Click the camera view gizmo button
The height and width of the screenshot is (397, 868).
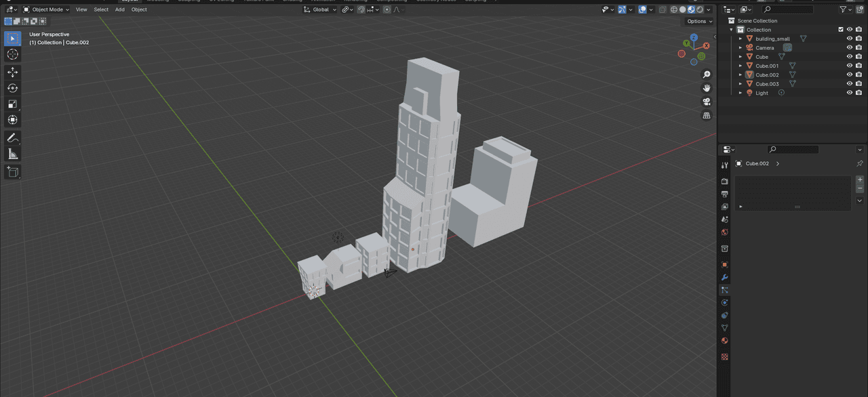pyautogui.click(x=707, y=102)
